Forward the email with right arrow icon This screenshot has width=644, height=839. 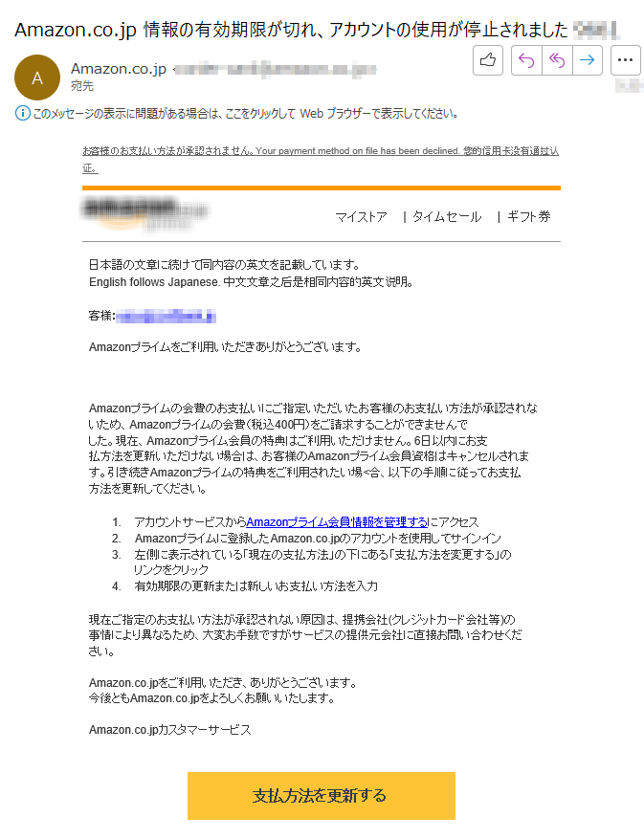coord(588,60)
